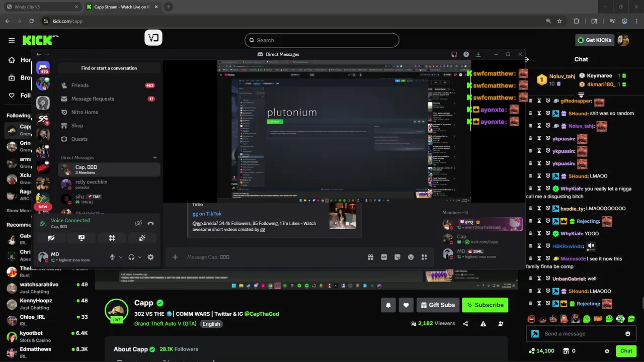This screenshot has width=644, height=362.
Task: Select the Grand Theft Auto V category link
Action: pyautogui.click(x=166, y=324)
